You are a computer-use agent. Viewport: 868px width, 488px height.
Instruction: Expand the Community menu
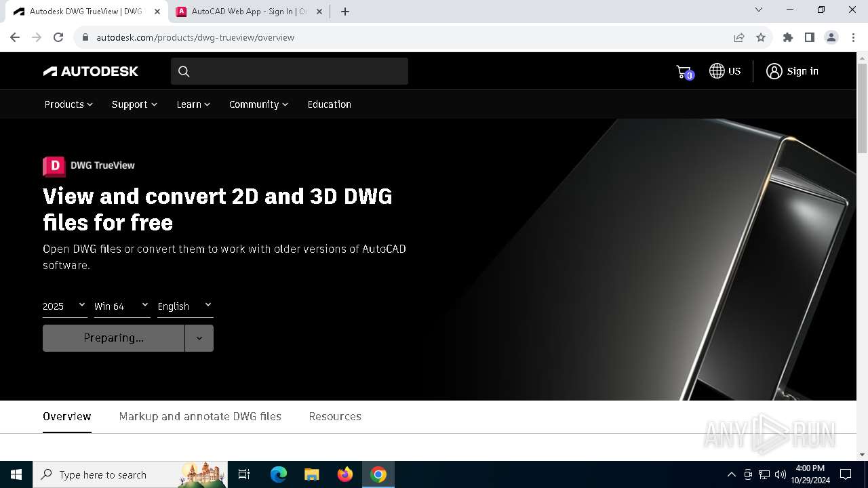pyautogui.click(x=258, y=104)
